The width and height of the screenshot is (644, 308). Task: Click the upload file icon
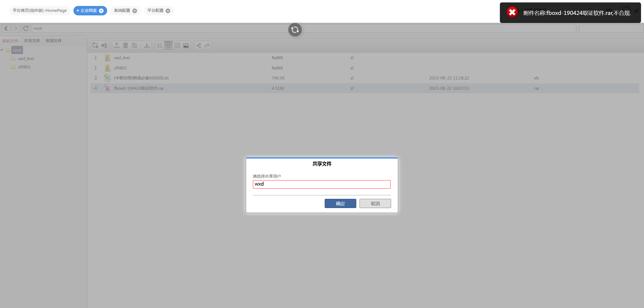click(x=117, y=45)
